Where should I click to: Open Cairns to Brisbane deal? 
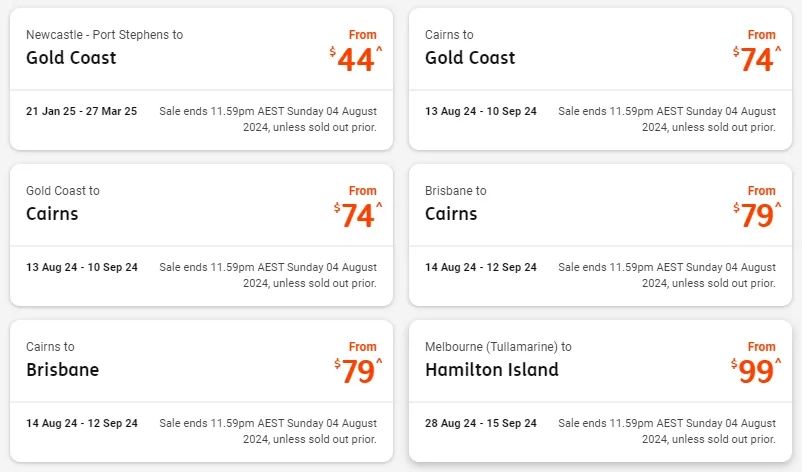coord(202,391)
